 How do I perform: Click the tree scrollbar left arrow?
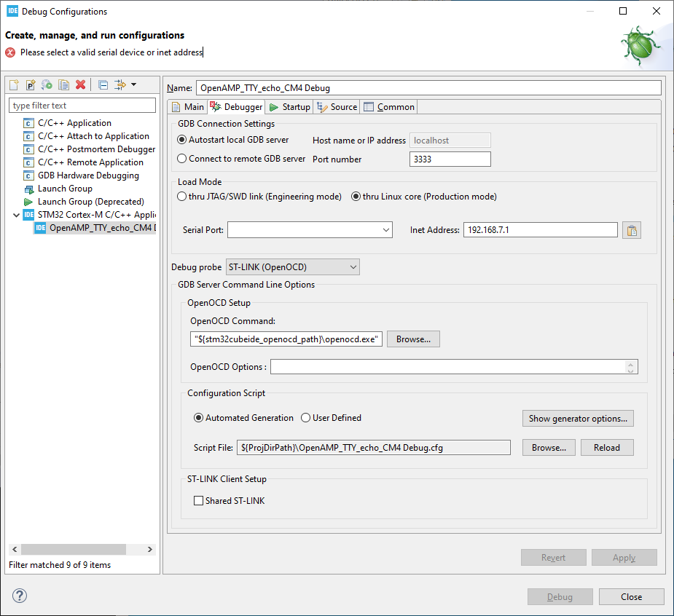(15, 550)
